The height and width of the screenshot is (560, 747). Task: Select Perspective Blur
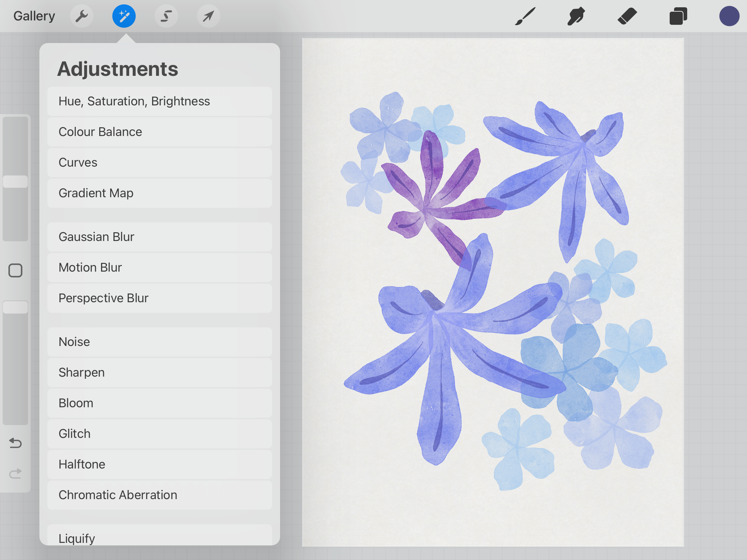pos(160,298)
